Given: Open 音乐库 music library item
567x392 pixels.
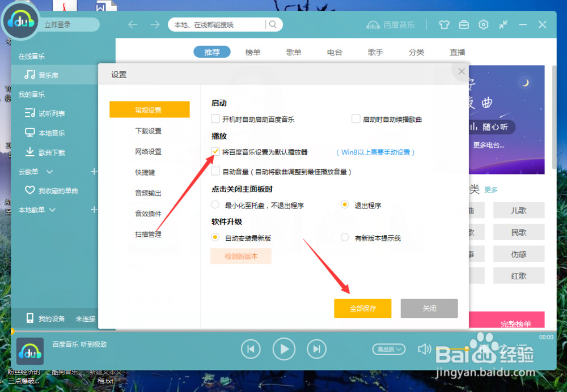Looking at the screenshot, I should click(x=54, y=75).
